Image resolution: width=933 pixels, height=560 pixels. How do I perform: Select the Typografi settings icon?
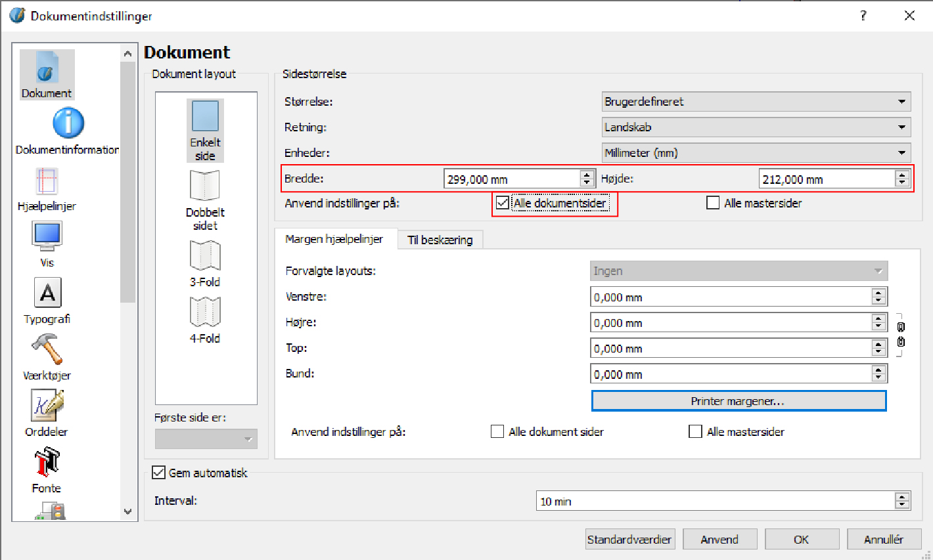coord(47,293)
